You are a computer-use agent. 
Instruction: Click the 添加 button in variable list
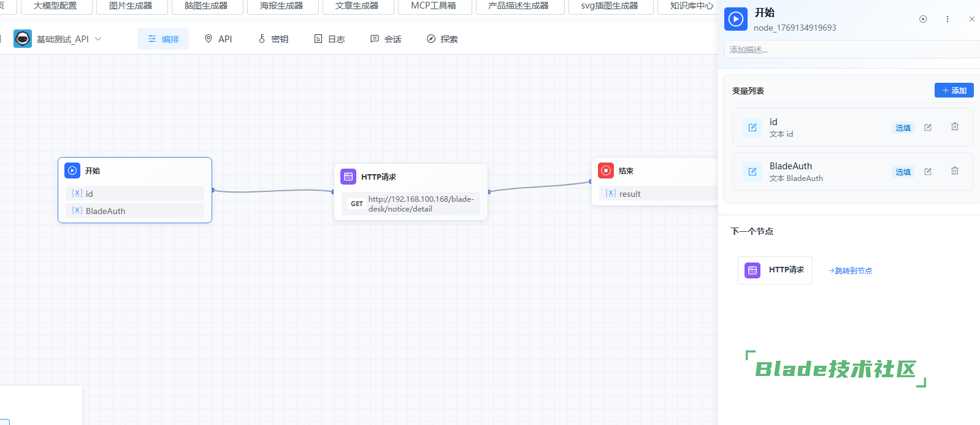tap(954, 90)
